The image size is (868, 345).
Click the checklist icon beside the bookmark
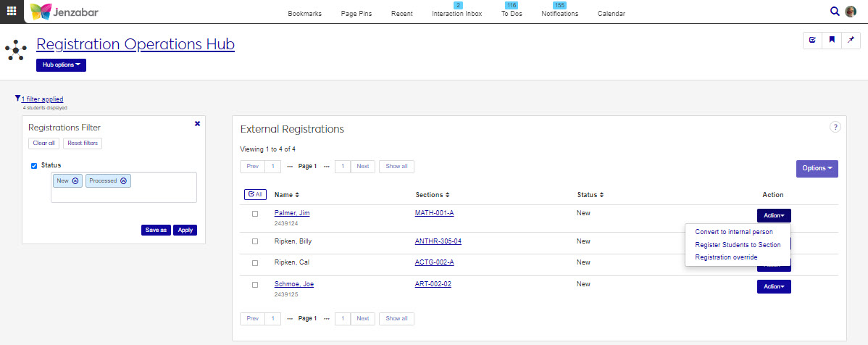[812, 41]
